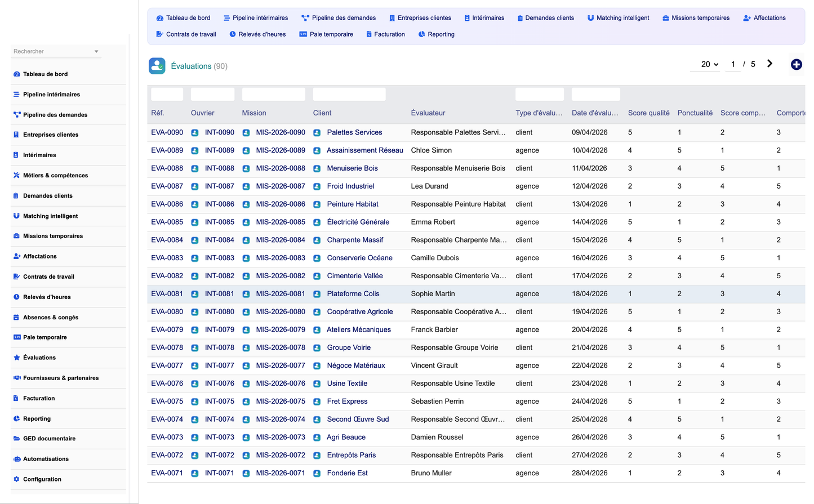Click the Client column filter field
The height and width of the screenshot is (504, 814).
point(349,94)
